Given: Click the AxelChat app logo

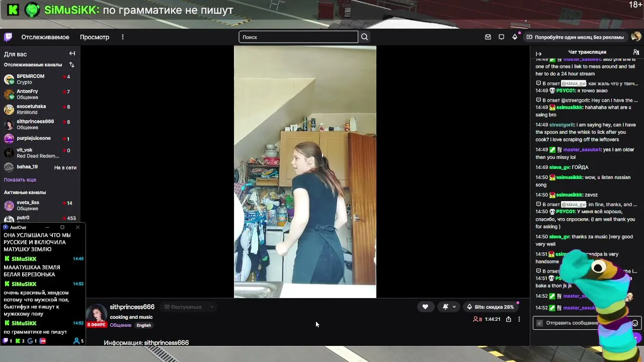Looking at the screenshot, I should coord(6,227).
